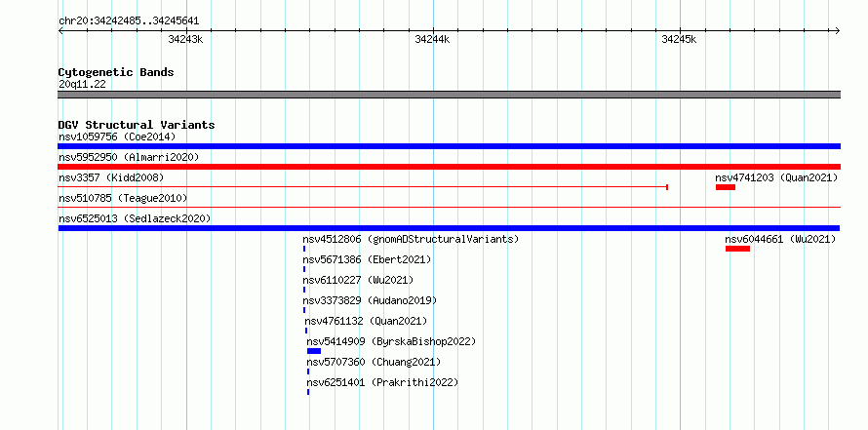Viewport: 868px width, 430px height.
Task: Select the blue nsv1059756 variant bar
Action: click(x=449, y=146)
